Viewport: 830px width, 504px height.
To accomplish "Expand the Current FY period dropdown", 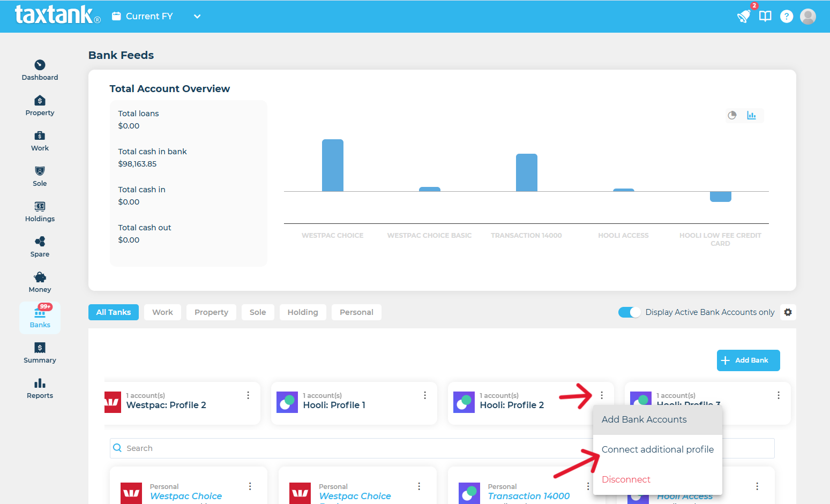I will [x=197, y=16].
